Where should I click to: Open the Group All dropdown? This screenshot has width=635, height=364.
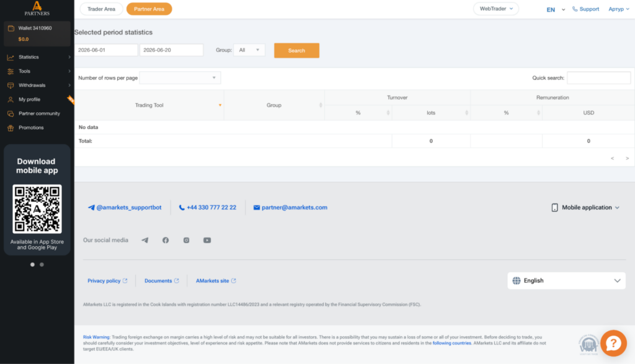pos(249,50)
